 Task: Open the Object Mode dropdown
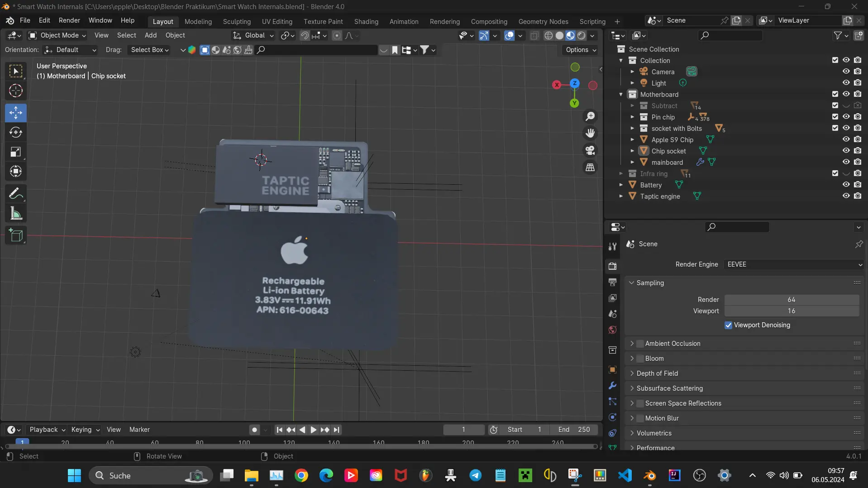[x=57, y=35]
